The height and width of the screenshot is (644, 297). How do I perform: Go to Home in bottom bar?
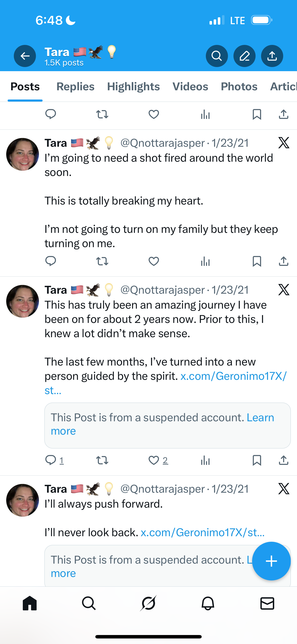[x=30, y=603]
